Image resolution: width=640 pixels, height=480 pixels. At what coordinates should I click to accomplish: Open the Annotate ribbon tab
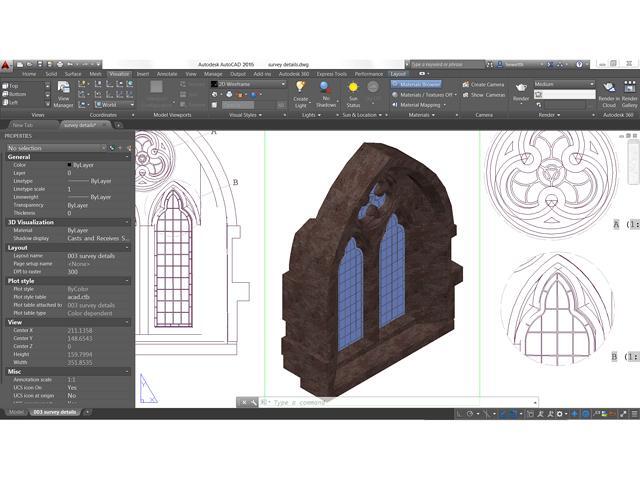[x=166, y=73]
